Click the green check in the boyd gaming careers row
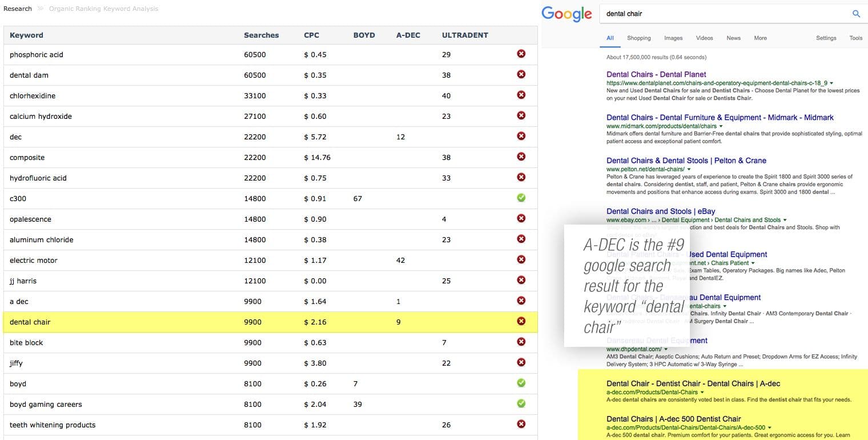This screenshot has width=868, height=440. [521, 403]
